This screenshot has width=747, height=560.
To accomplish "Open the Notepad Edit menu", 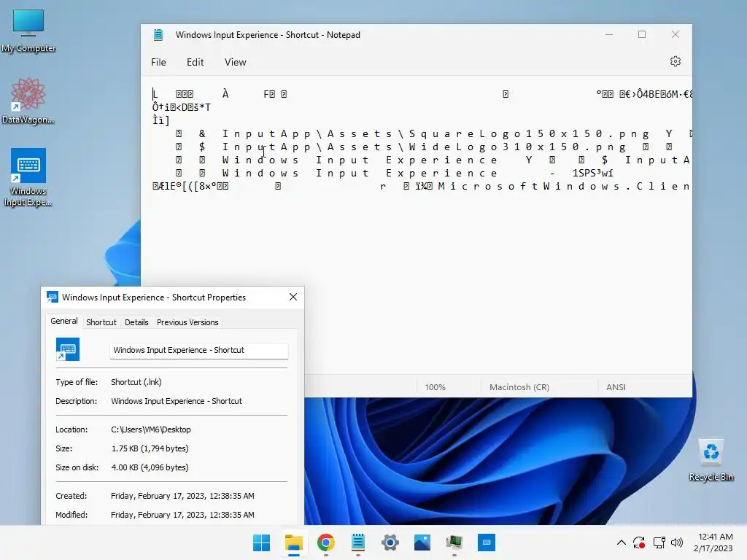I will coord(195,63).
